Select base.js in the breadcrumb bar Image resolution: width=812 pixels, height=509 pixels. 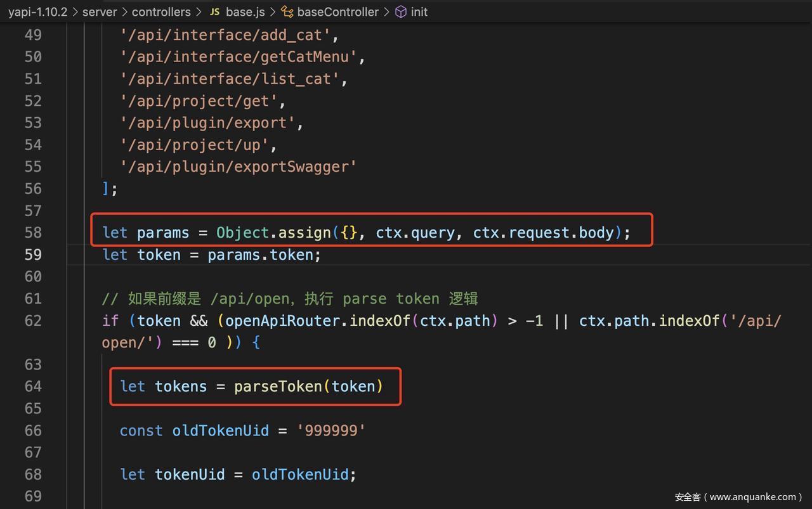(245, 12)
